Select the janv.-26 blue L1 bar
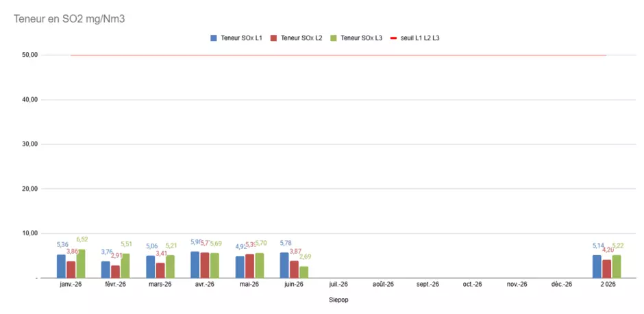 (61, 266)
